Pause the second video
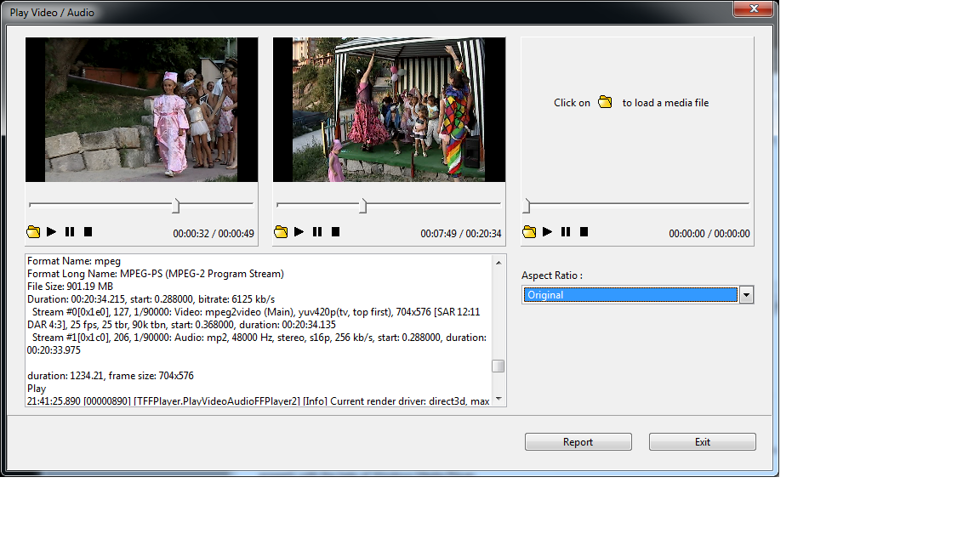The height and width of the screenshot is (551, 980). (x=317, y=231)
